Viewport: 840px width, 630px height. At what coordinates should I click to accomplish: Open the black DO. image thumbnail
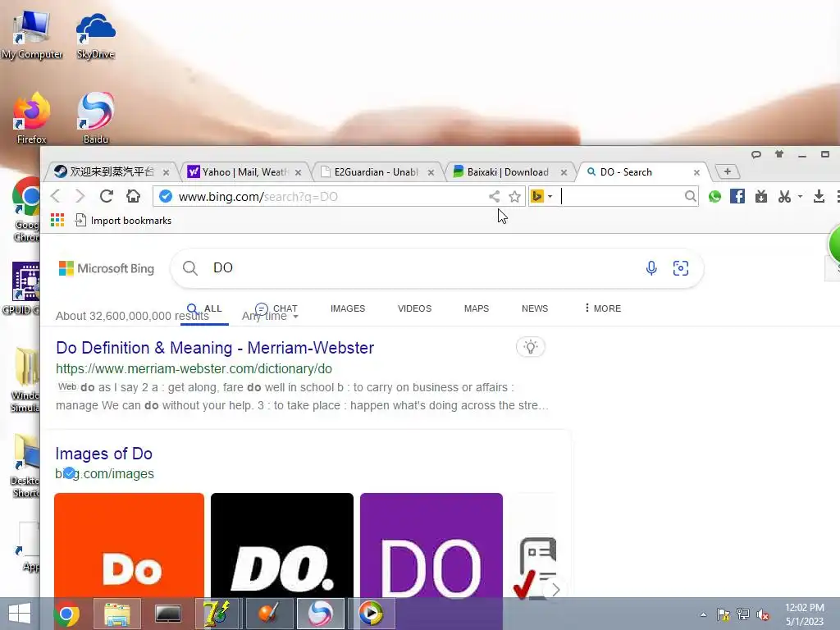click(282, 546)
